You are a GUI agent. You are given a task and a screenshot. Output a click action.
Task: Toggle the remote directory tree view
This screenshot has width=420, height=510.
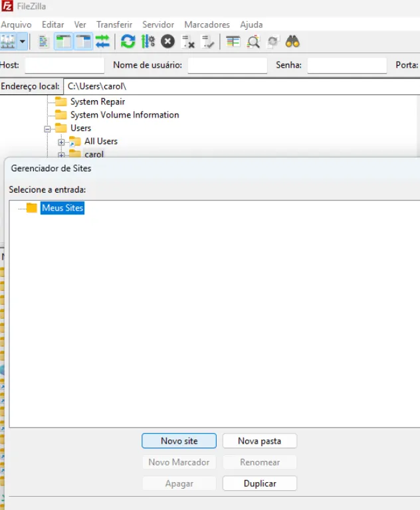[x=83, y=41]
